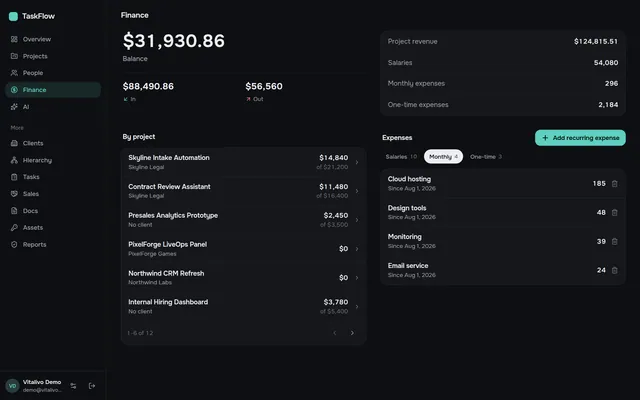Expand Contract Review Assistant row chevron

tap(357, 191)
